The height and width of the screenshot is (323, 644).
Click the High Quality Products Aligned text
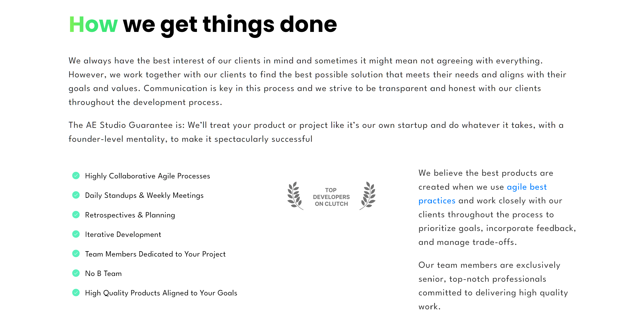pos(161,293)
